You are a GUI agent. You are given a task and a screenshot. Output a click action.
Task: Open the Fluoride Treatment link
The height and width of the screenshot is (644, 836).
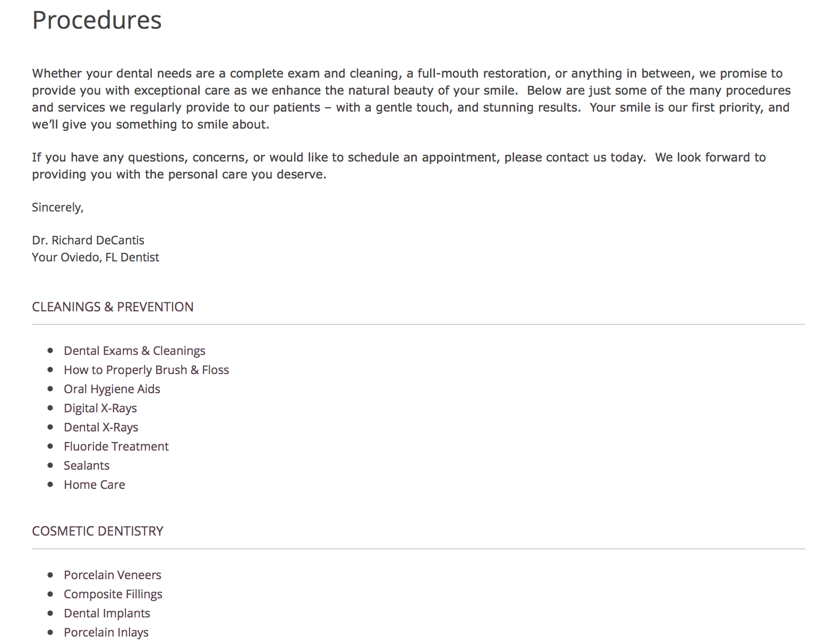pos(116,446)
